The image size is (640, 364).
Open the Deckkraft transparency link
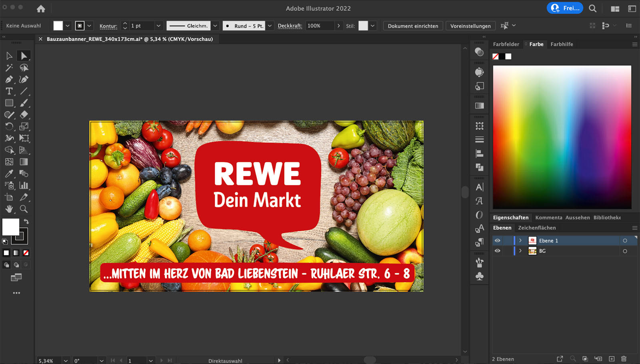(x=290, y=26)
